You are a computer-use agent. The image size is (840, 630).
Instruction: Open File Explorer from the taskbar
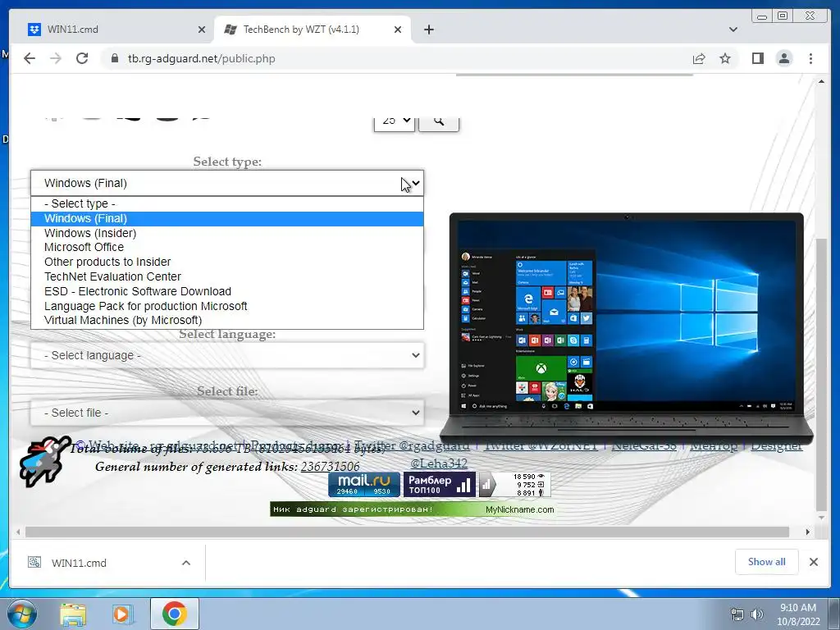[x=72, y=614]
